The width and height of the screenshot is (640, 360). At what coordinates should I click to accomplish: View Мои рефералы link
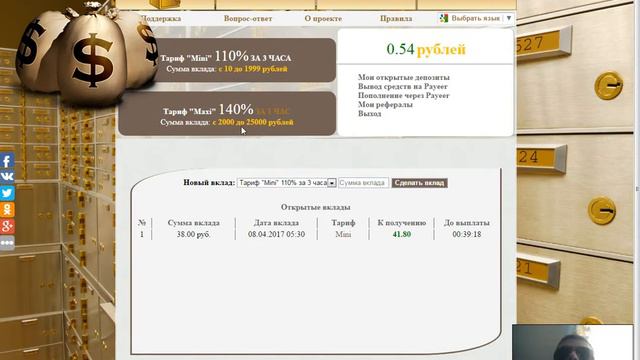(385, 104)
